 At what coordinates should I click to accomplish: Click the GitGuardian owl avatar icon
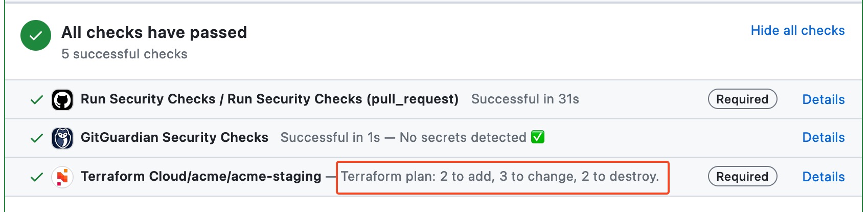(x=62, y=138)
